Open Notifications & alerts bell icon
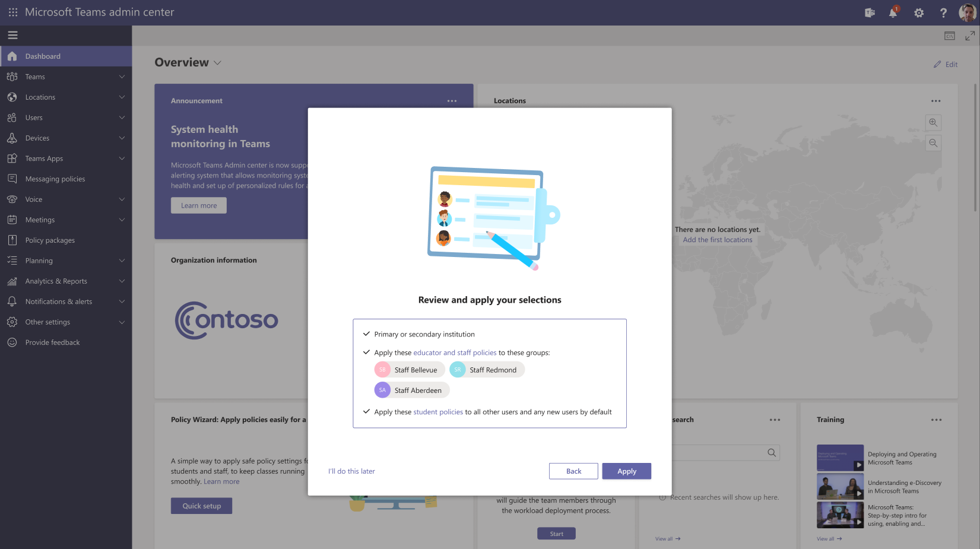This screenshot has height=549, width=980. [12, 302]
